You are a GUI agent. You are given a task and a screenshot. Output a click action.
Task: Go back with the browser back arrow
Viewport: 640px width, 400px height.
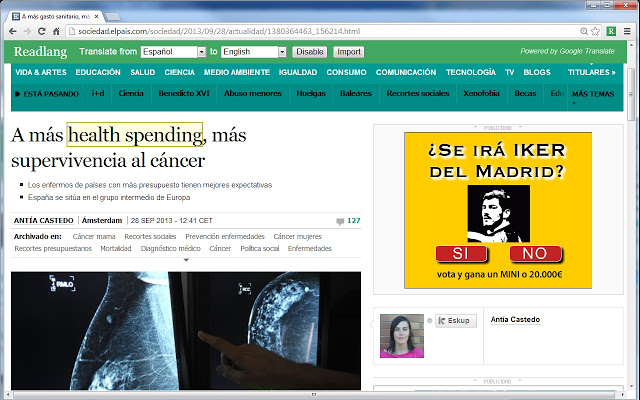(x=13, y=31)
